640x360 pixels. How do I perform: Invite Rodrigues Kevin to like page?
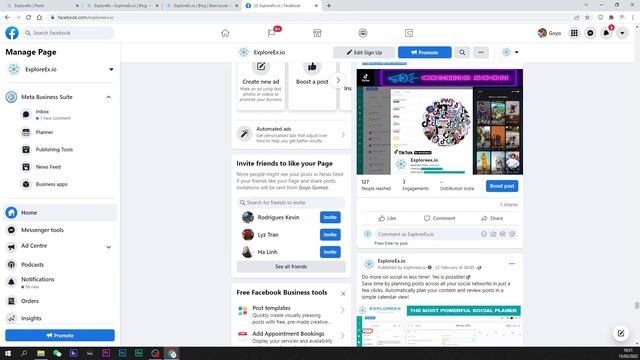click(330, 218)
